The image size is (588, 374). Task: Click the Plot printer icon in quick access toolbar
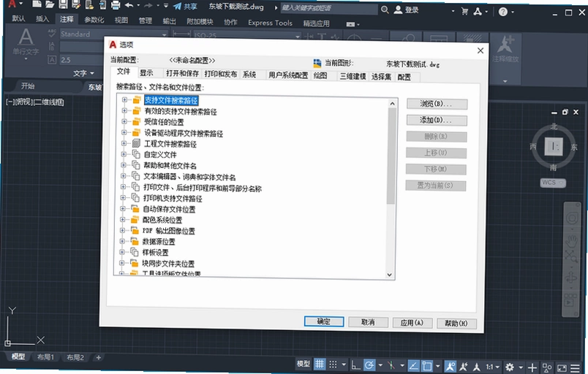pyautogui.click(x=116, y=5)
